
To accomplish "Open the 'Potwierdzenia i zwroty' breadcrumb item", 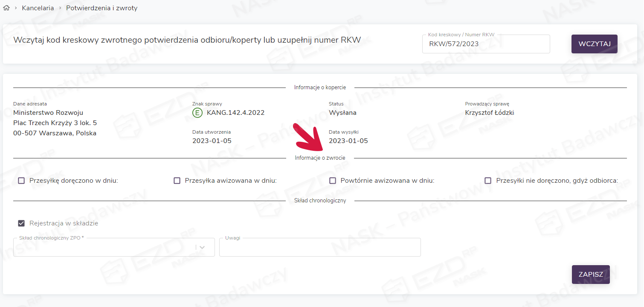I will 102,8.
